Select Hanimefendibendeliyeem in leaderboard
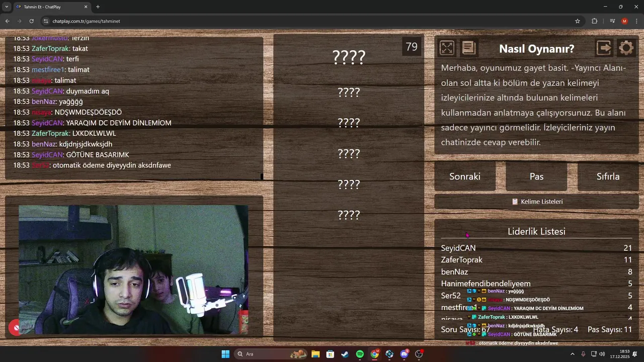This screenshot has height=362, width=644. 486,284
